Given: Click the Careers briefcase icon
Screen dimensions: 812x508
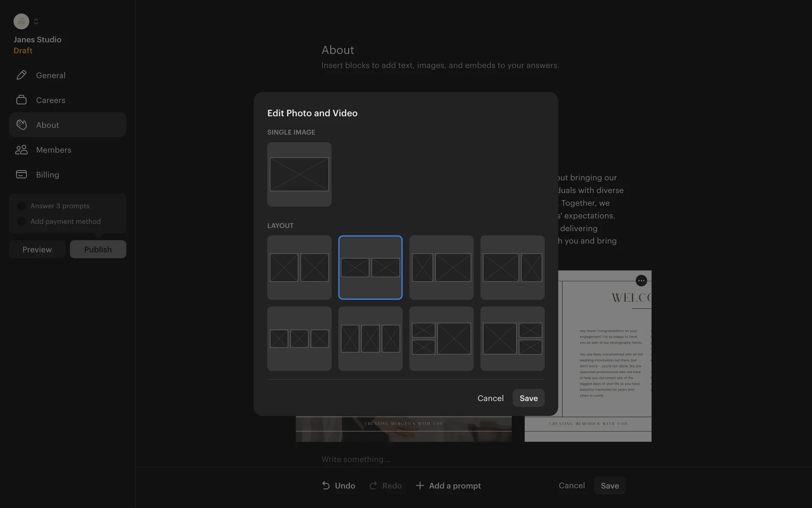Looking at the screenshot, I should (x=22, y=100).
